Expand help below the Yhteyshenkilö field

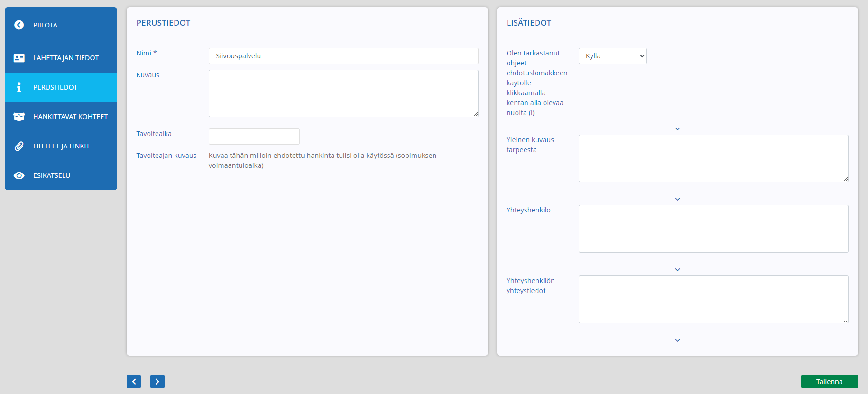click(x=677, y=270)
